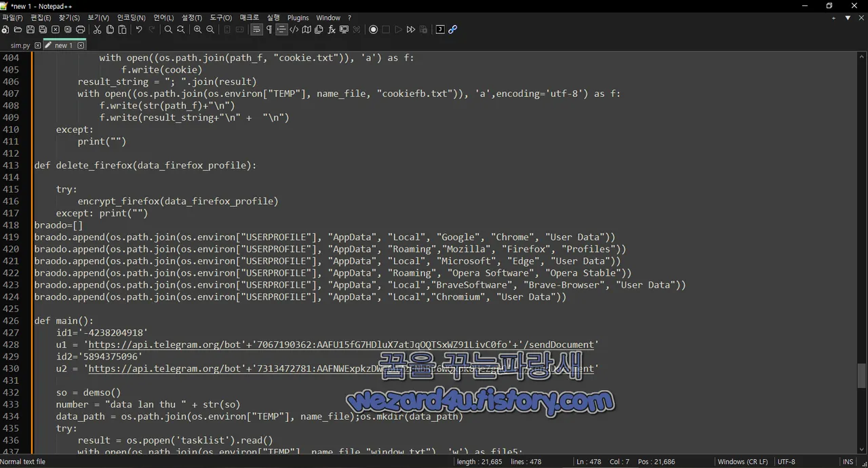Play back recorded macro icon
This screenshot has height=468, width=868.
pos(398,30)
